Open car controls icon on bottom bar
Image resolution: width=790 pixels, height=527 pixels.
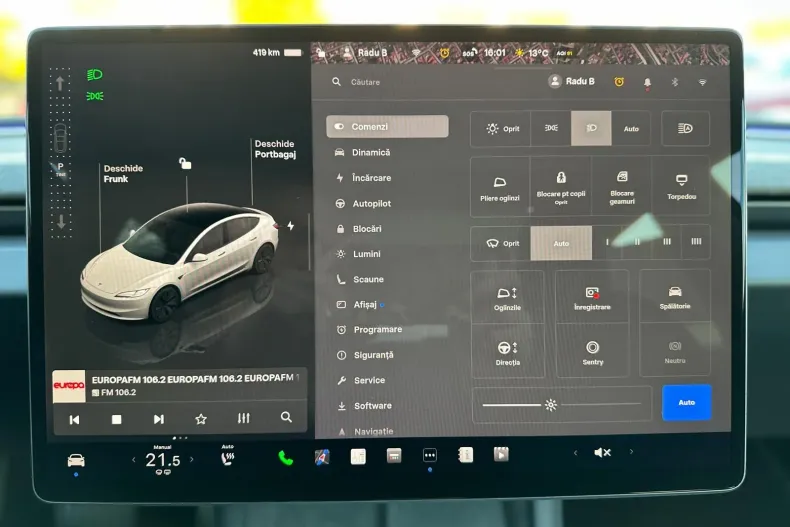tap(76, 460)
